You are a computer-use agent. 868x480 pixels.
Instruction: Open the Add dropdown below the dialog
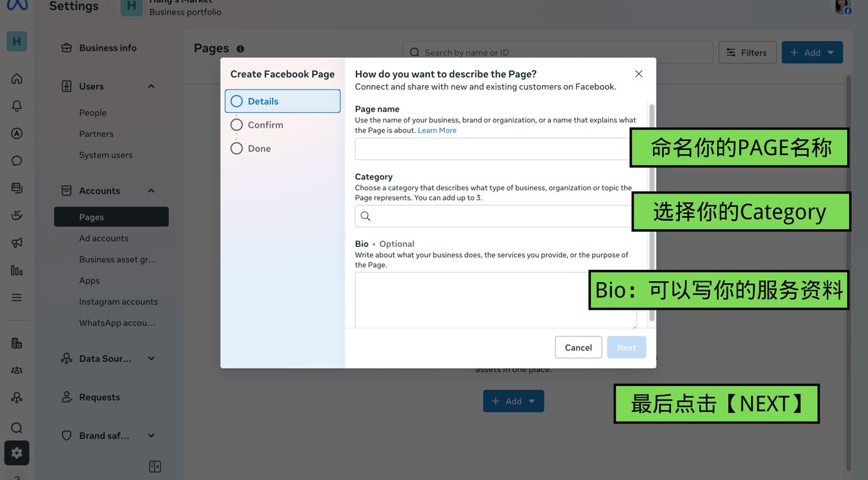[x=513, y=401]
